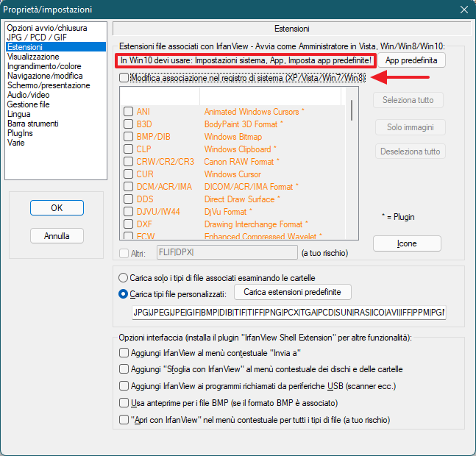Open Navigazione/modifica settings page
Screen dimensions: 476x456
45,76
